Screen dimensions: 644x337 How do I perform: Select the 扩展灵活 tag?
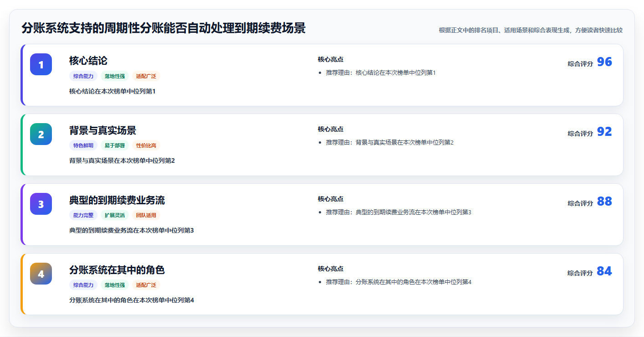coord(115,216)
